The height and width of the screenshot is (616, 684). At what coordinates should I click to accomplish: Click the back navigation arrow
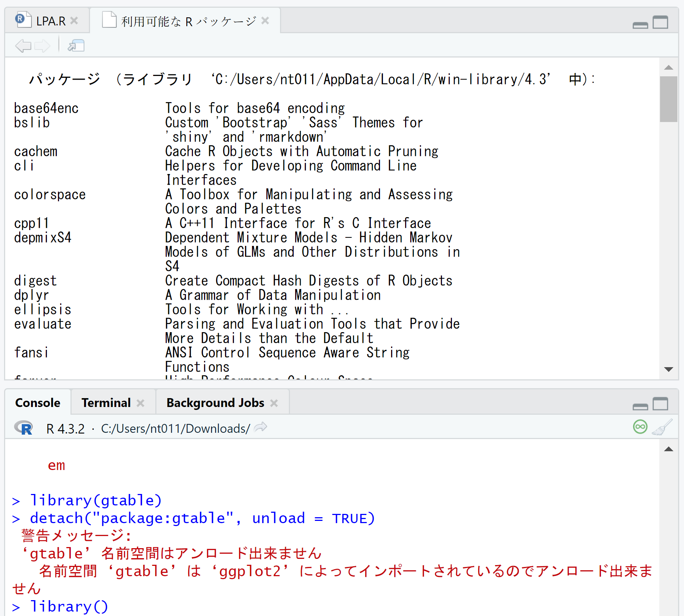tap(23, 46)
